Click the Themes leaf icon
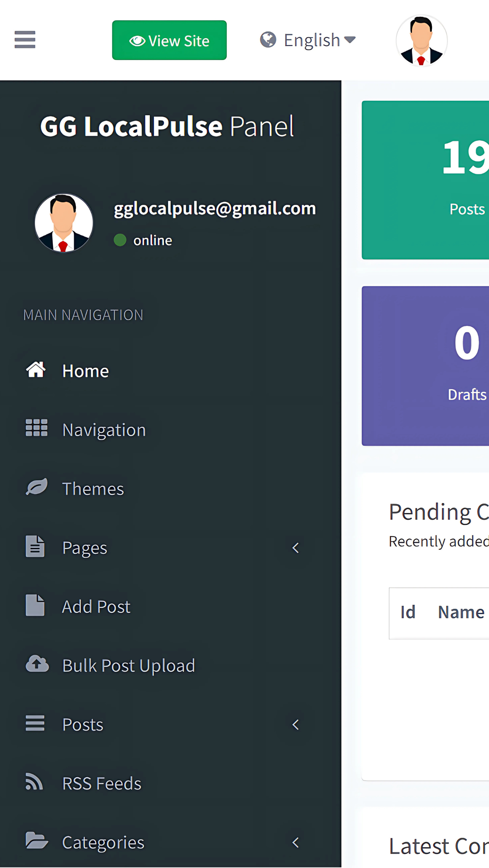Image resolution: width=489 pixels, height=868 pixels. [x=36, y=487]
